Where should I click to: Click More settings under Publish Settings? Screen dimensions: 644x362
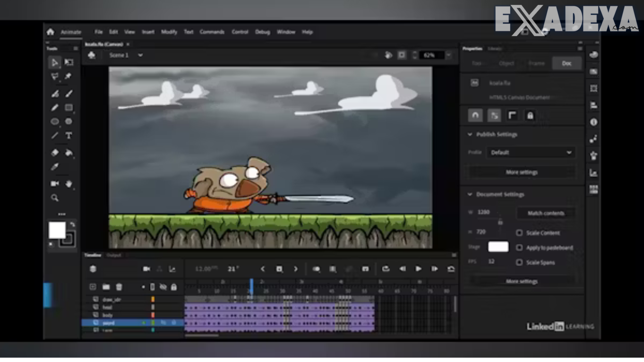(522, 172)
